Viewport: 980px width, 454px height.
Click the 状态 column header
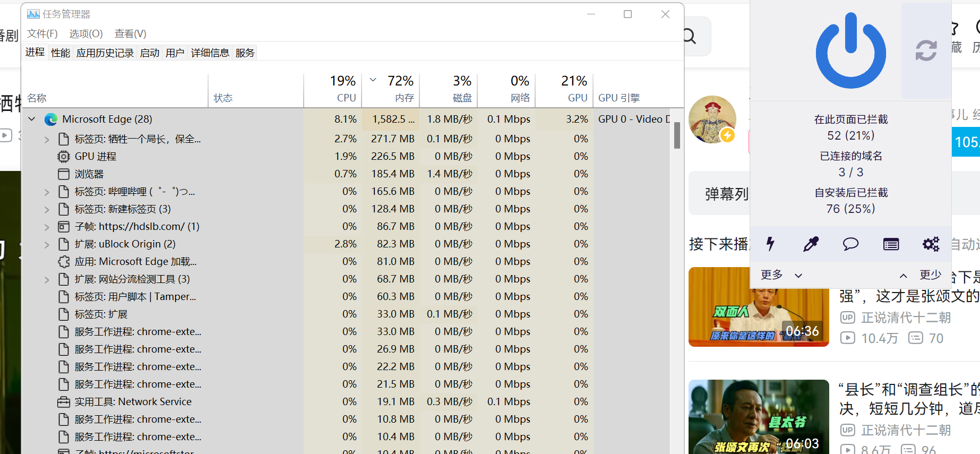256,89
